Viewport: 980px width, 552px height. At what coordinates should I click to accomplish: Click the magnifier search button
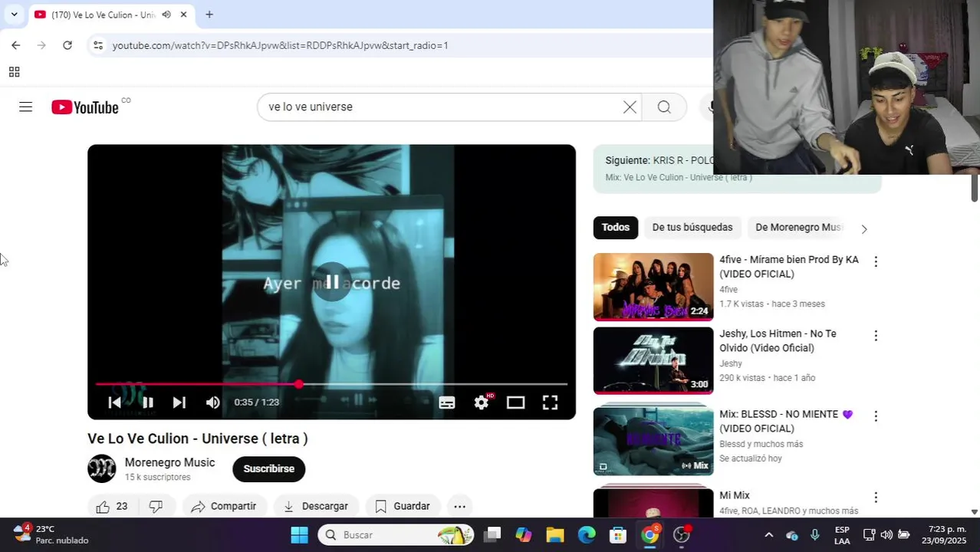click(x=664, y=107)
